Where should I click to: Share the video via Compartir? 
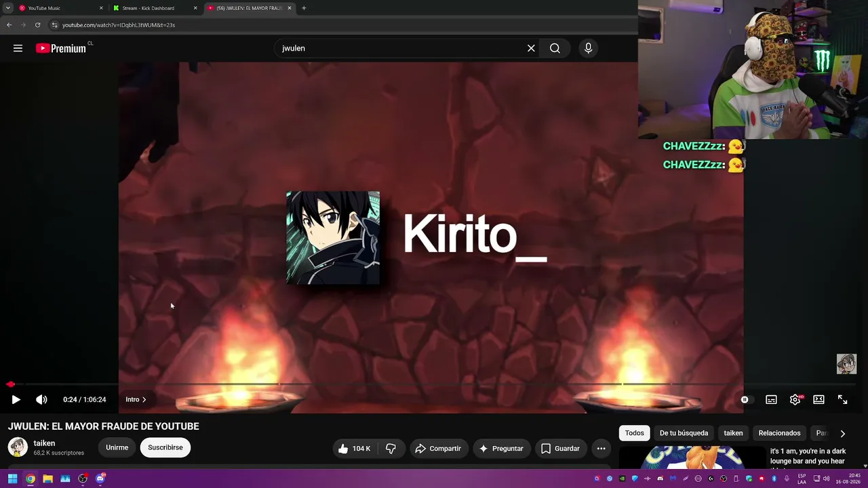pos(438,449)
